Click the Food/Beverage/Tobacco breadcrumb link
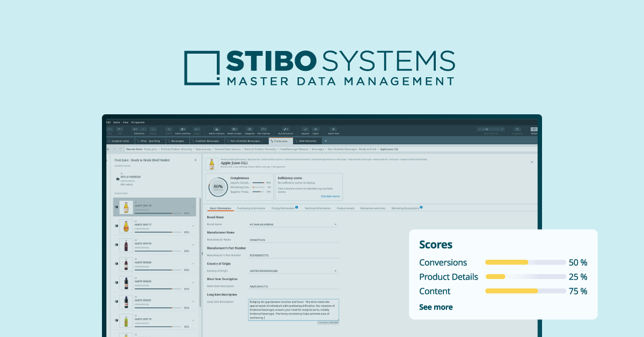This screenshot has height=337, width=644. [x=294, y=149]
